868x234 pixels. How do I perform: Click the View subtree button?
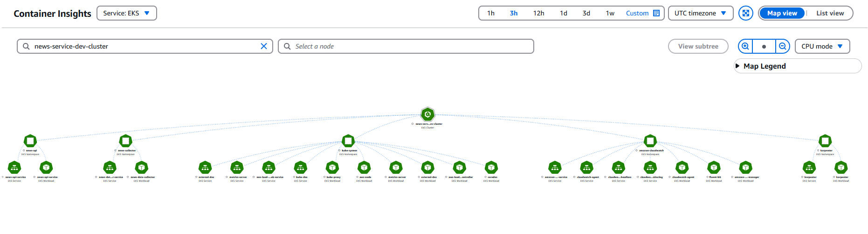point(698,46)
